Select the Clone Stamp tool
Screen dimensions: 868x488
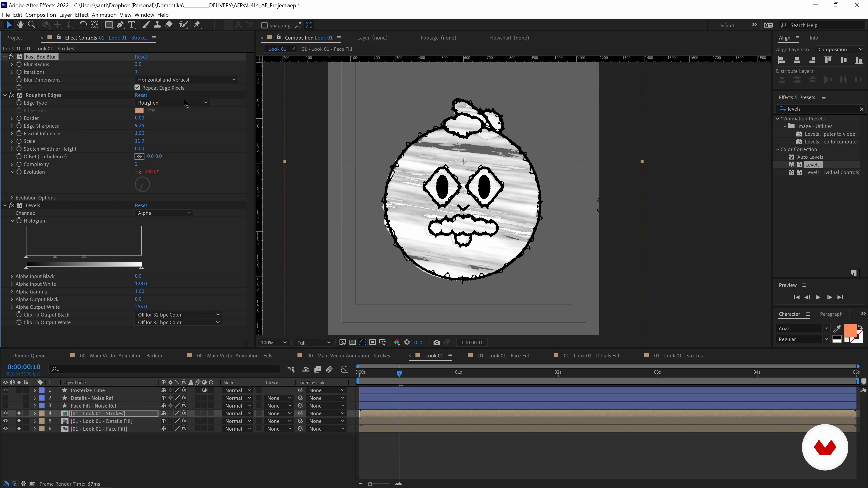tap(157, 25)
